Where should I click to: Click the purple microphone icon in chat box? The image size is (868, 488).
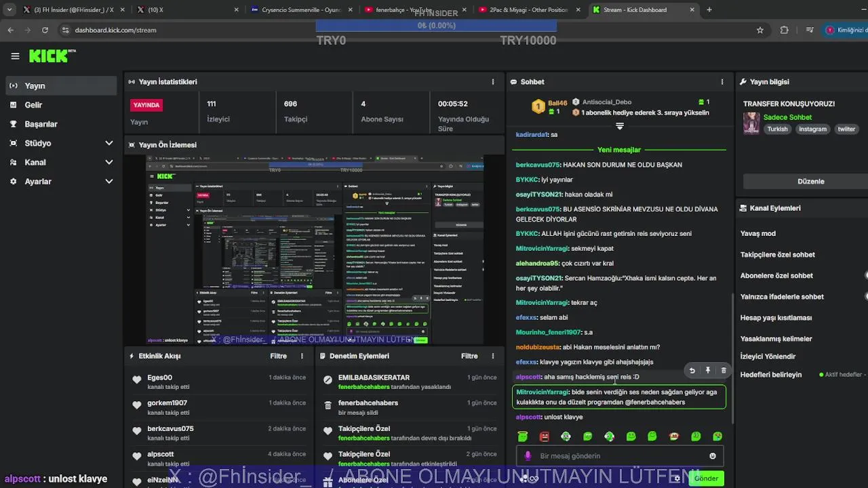coord(528,456)
